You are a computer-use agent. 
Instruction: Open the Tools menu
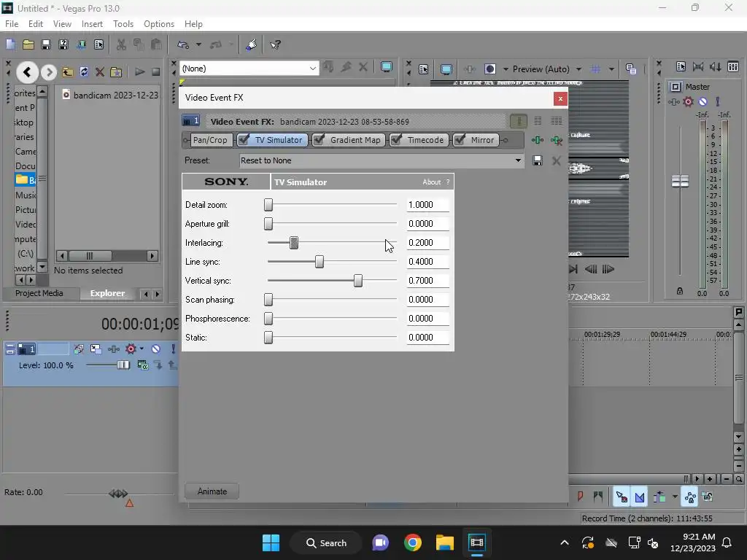click(123, 24)
